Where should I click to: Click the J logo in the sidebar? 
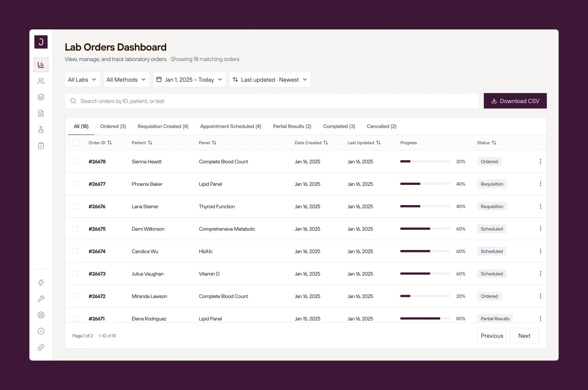[41, 42]
